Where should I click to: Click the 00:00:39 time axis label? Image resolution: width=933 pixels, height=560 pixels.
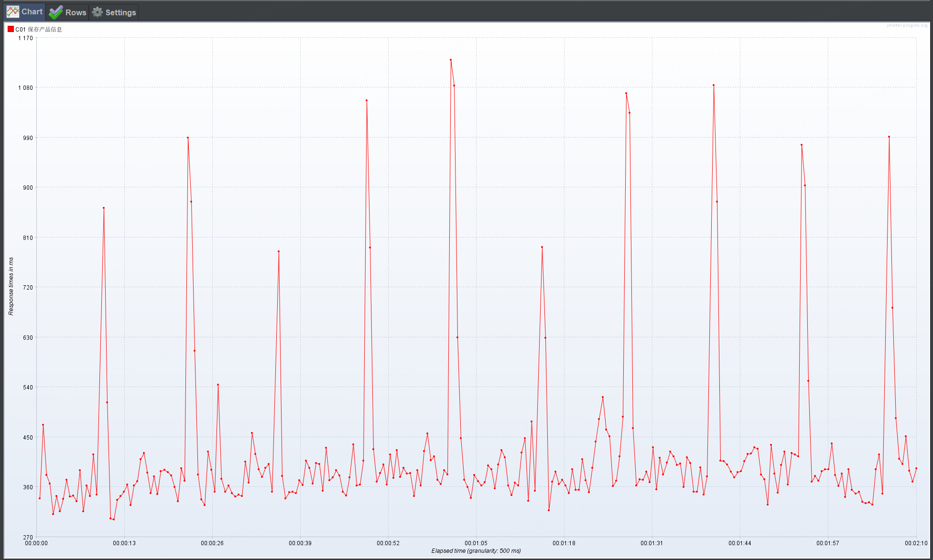(x=300, y=543)
